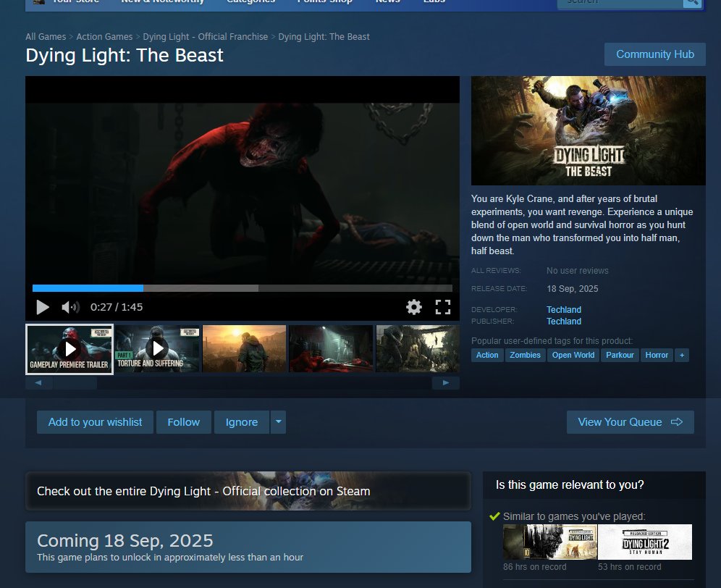Open video settings gear icon

tap(414, 307)
